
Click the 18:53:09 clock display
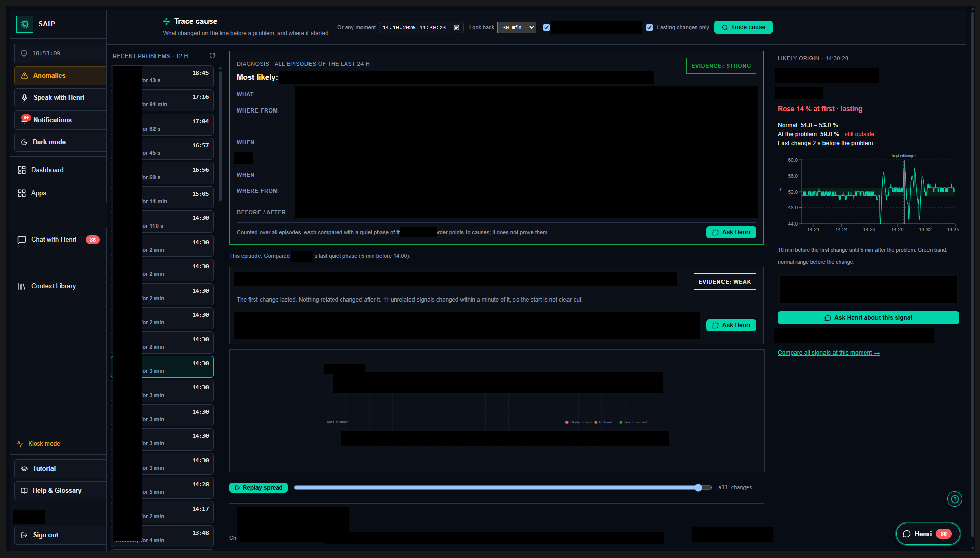click(60, 53)
